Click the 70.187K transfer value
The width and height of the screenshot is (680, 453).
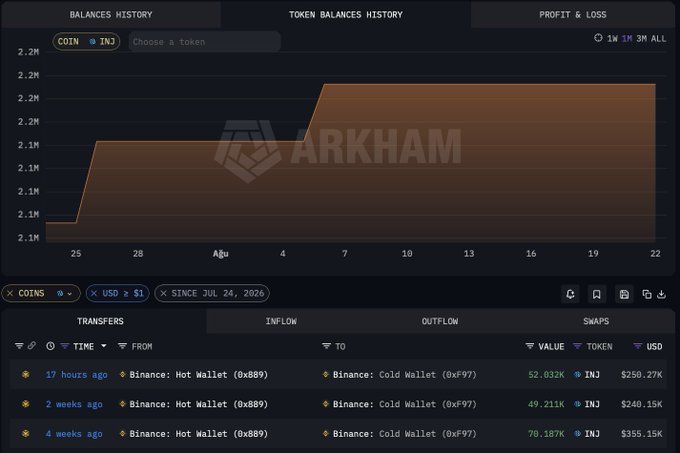(546, 434)
